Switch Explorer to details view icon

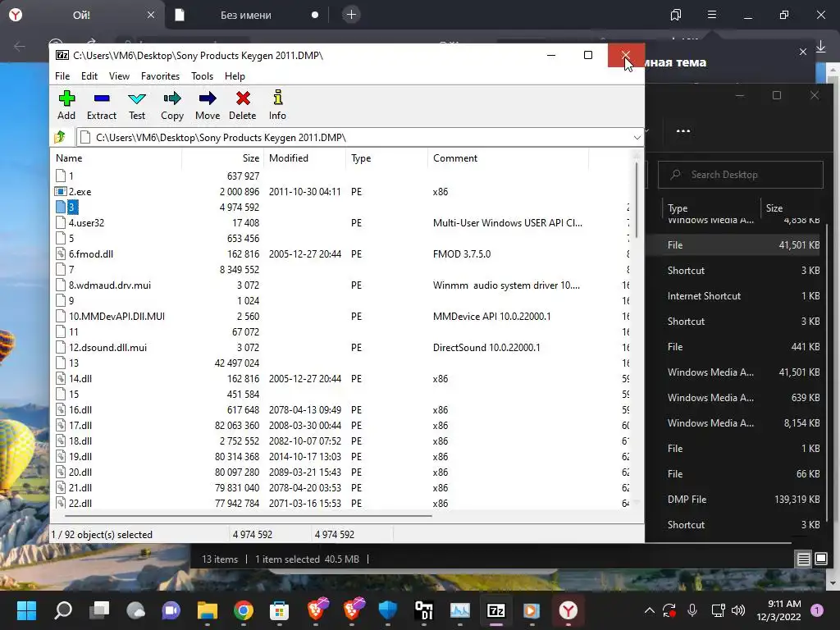coord(804,559)
